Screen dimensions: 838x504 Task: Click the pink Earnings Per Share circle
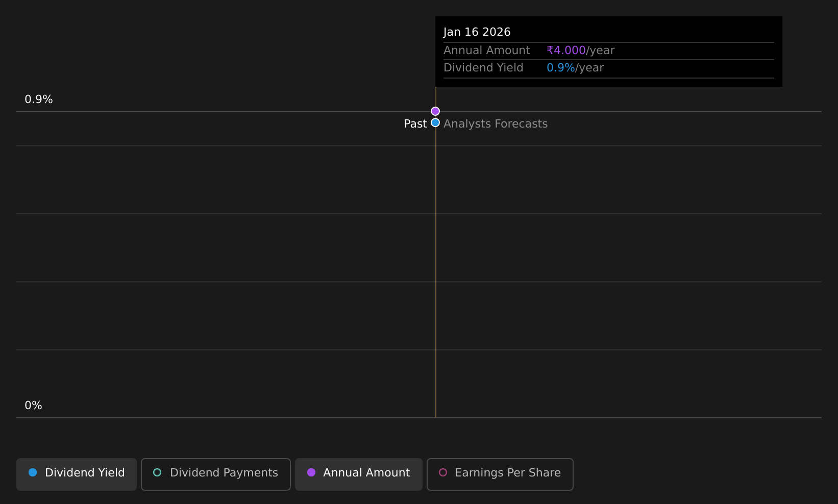(443, 472)
